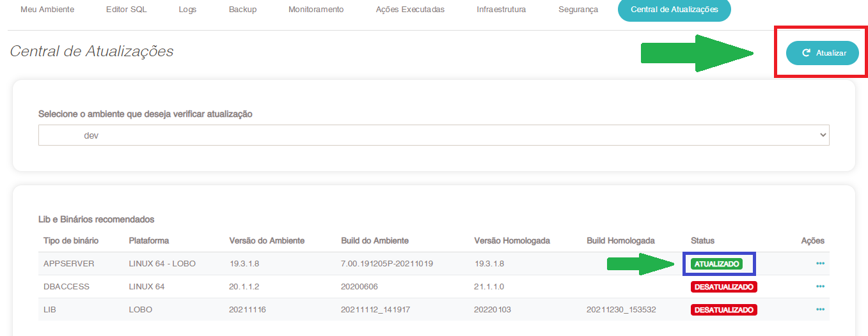The height and width of the screenshot is (336, 868).
Task: Click Status column header
Action: point(702,241)
